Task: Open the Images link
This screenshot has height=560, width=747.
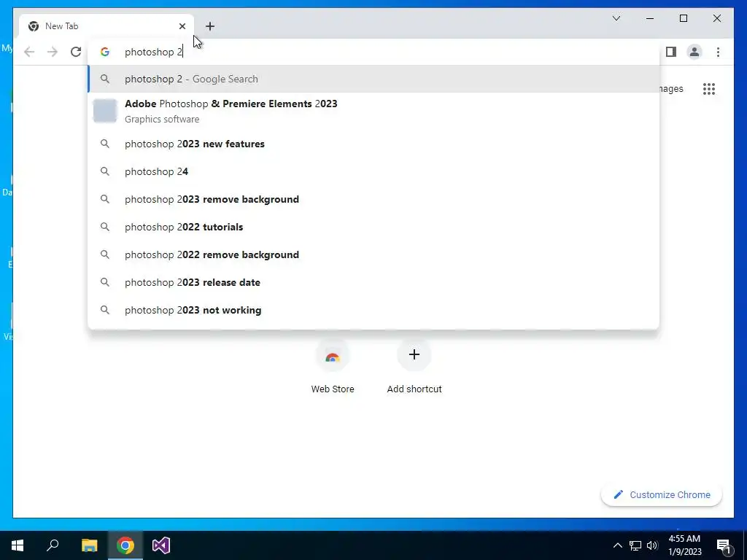Action: [x=672, y=89]
